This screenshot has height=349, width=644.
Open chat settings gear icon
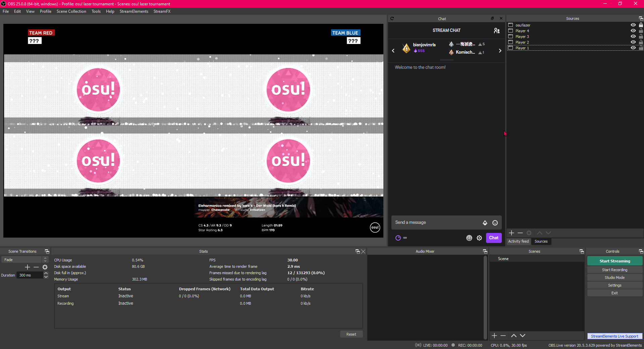479,238
